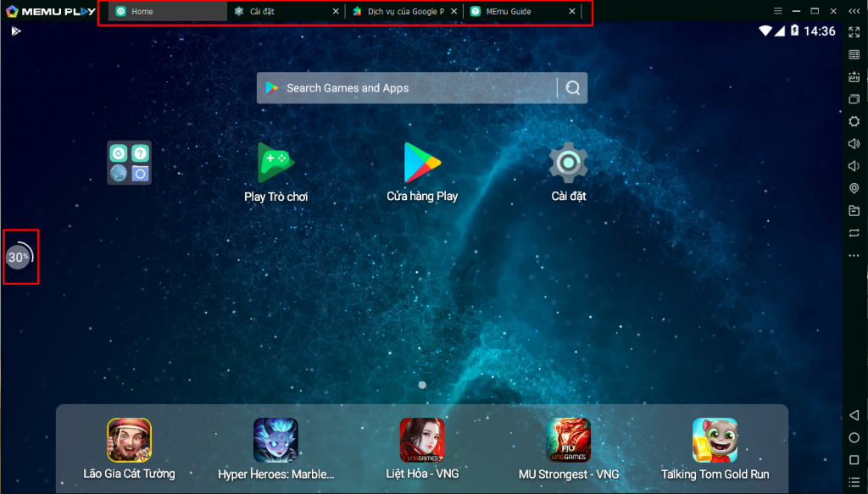This screenshot has height=494, width=868.
Task: Click the Wi-Fi status icon
Action: [x=765, y=31]
